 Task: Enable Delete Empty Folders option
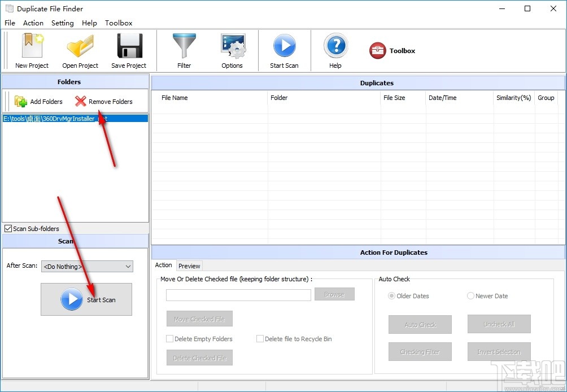coord(169,338)
